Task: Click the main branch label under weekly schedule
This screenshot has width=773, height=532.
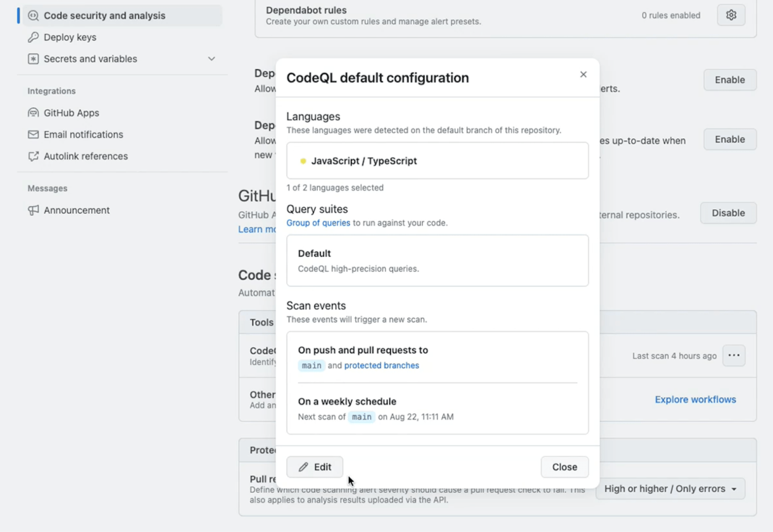Action: coord(361,417)
